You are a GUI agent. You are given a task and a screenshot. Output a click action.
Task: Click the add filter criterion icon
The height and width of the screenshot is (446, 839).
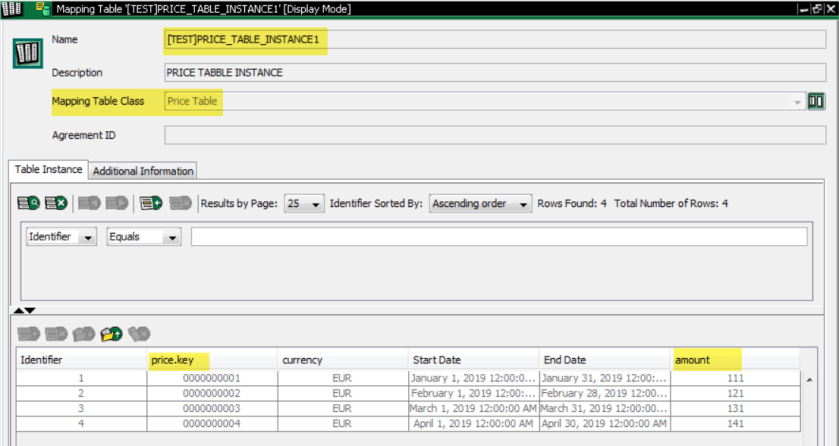point(151,204)
